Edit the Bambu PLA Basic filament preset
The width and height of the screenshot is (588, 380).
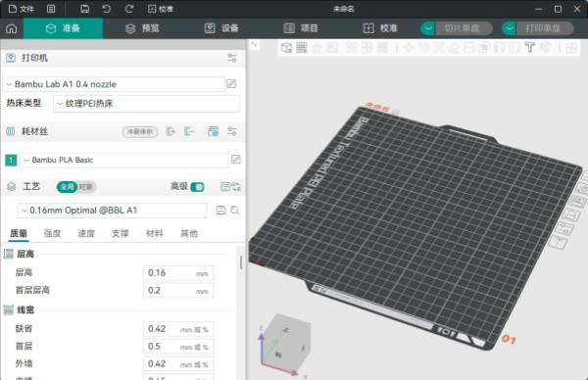(x=236, y=160)
